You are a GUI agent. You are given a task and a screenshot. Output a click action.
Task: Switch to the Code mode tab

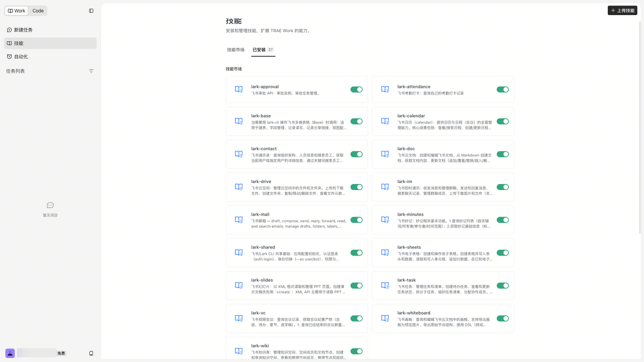(x=38, y=11)
